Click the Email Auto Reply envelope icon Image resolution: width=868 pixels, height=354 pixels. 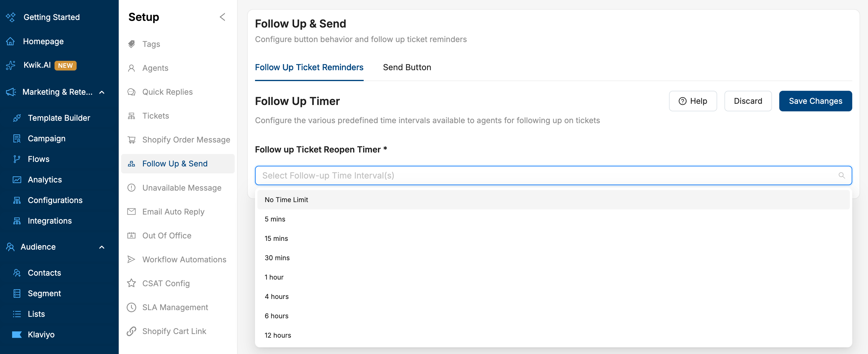click(x=131, y=211)
